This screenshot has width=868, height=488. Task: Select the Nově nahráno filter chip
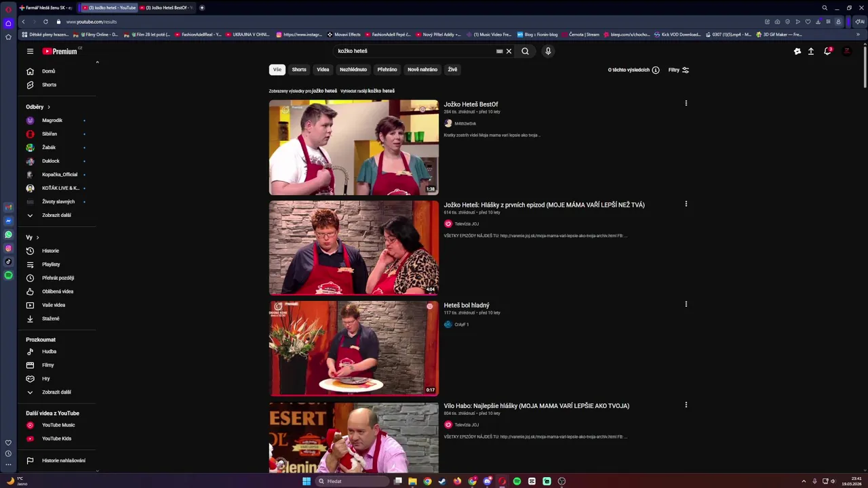pos(422,70)
